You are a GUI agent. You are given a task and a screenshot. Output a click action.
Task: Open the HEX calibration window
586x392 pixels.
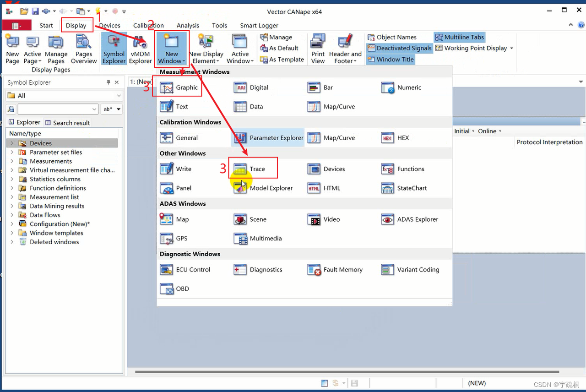395,138
